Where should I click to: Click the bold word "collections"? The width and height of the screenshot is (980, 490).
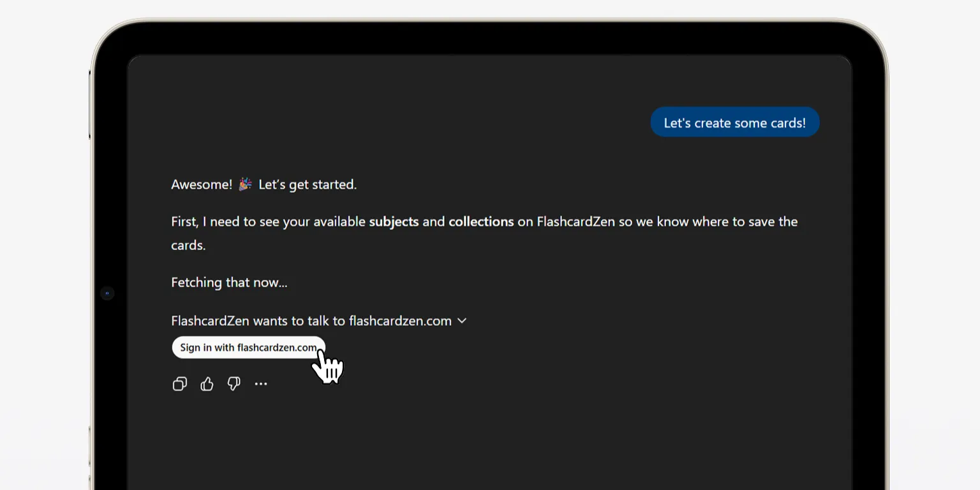(x=481, y=221)
